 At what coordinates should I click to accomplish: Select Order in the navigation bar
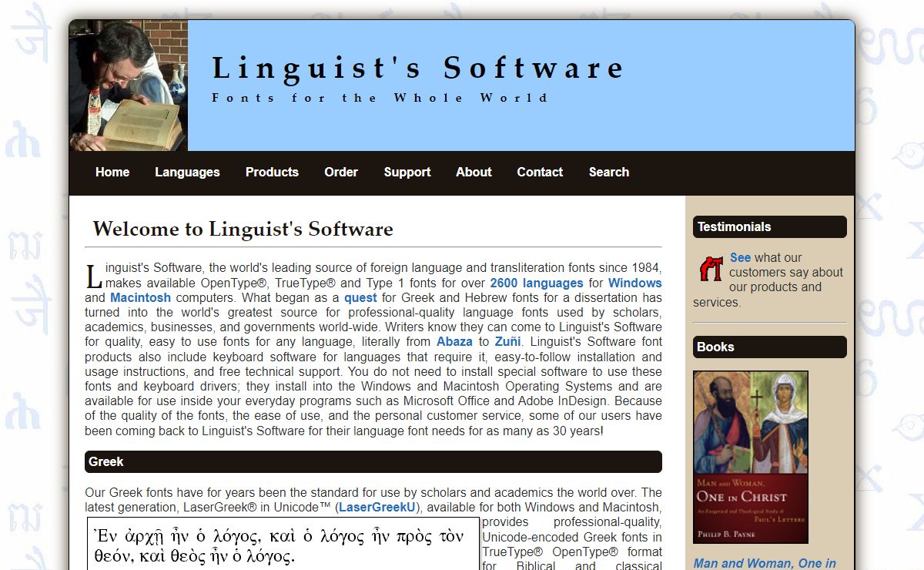341,173
